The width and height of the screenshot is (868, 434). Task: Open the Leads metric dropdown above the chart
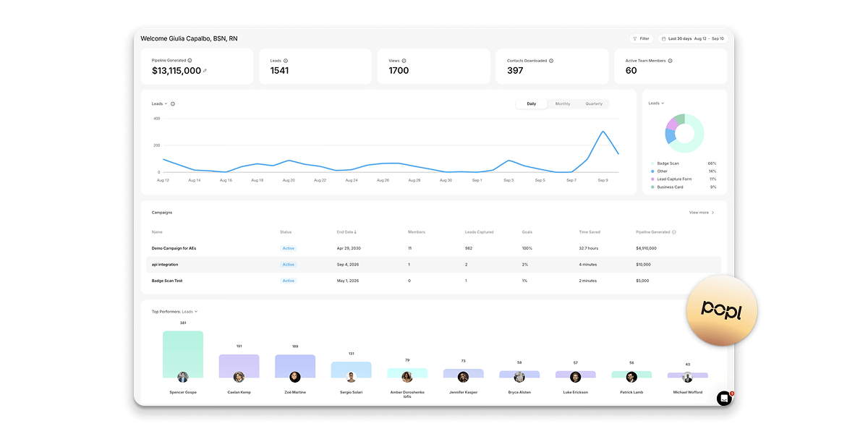(158, 103)
